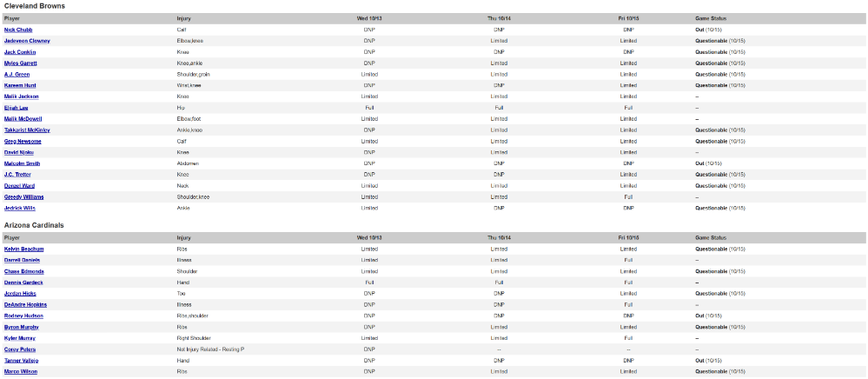868x379 pixels.
Task: Open David Njoku link
Action: 19,152
